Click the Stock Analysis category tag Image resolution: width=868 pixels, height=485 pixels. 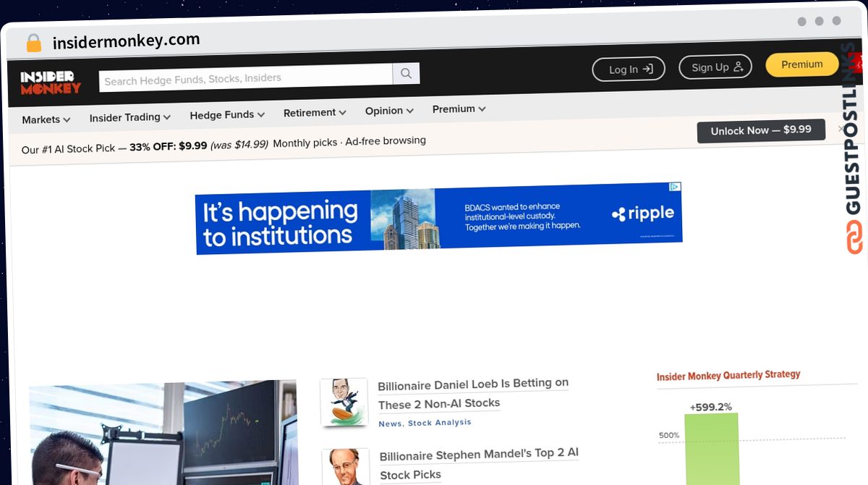pos(439,423)
